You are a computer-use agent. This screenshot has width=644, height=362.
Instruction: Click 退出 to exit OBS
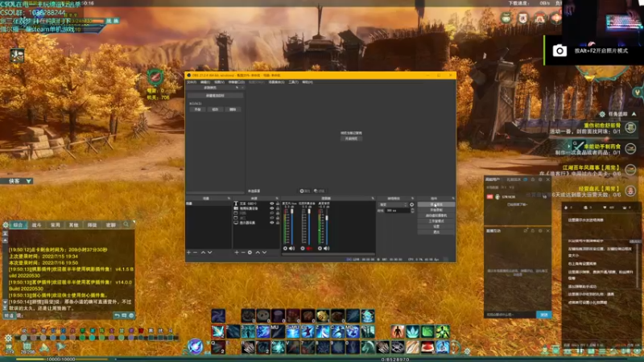[x=436, y=232]
